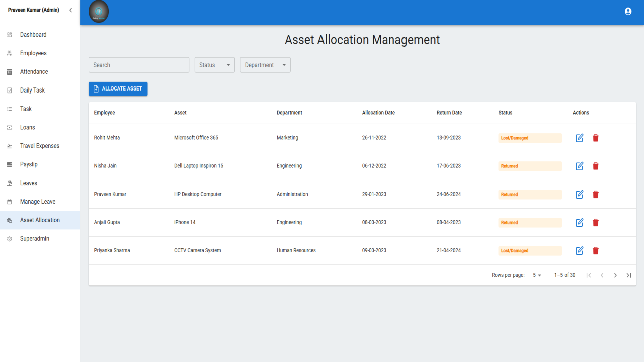Edit Priyanka Sharma's CCTV allocation

pos(579,250)
